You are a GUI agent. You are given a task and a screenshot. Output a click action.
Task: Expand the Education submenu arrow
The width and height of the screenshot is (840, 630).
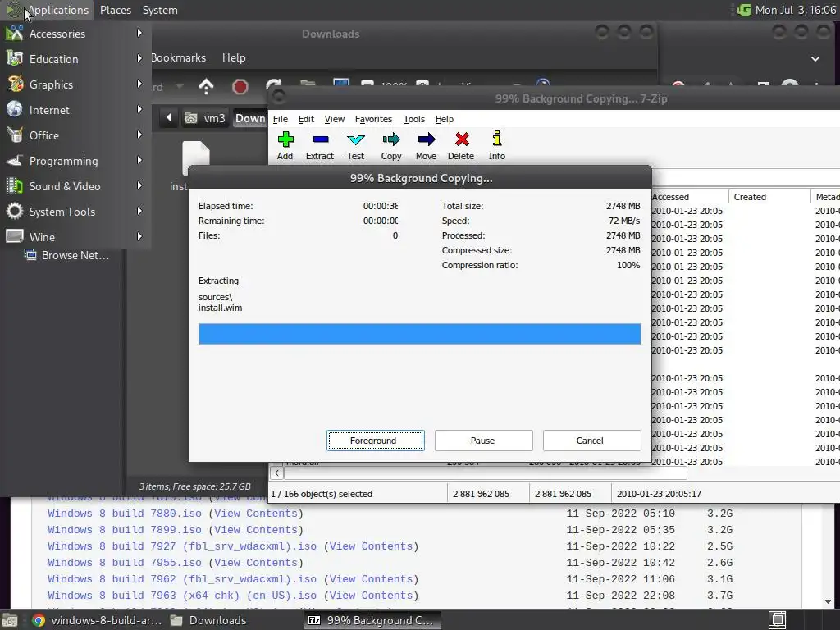point(139,58)
